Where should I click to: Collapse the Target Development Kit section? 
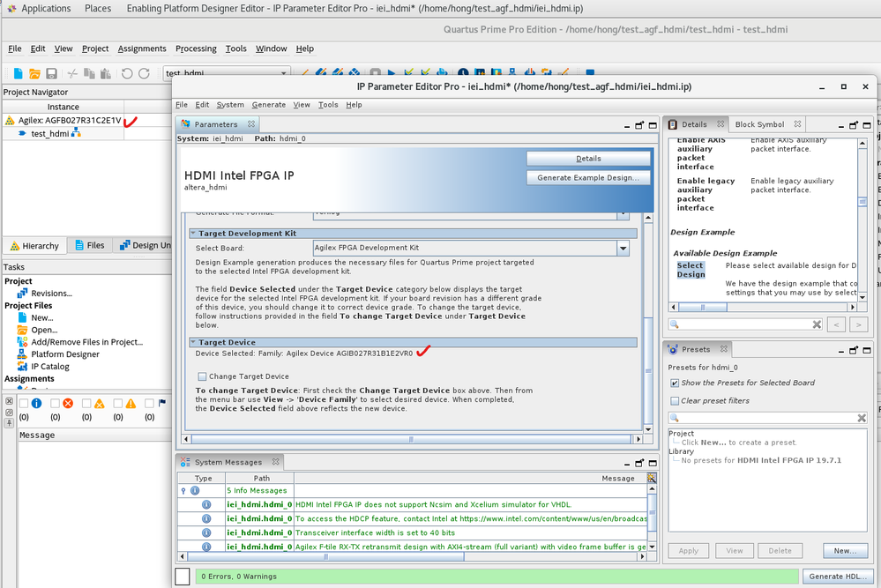pos(193,234)
